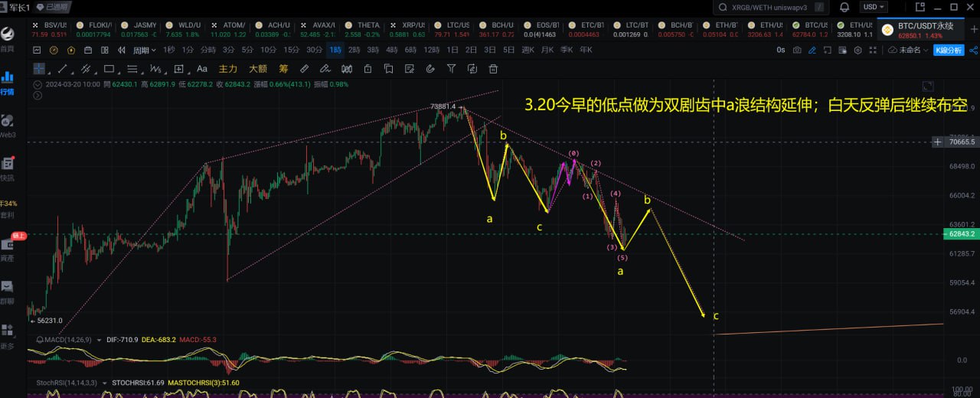
Task: Select the trend line drawing tool
Action: pyautogui.click(x=62, y=68)
